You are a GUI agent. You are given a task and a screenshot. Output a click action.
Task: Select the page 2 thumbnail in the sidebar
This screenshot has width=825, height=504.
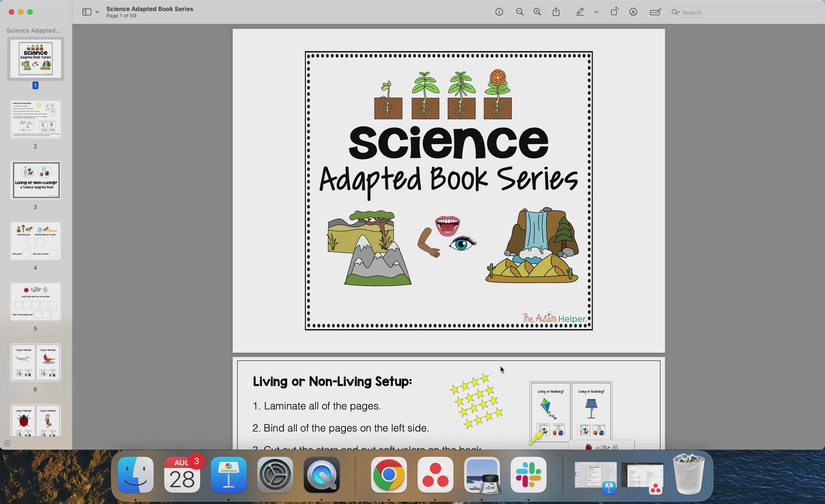click(36, 119)
